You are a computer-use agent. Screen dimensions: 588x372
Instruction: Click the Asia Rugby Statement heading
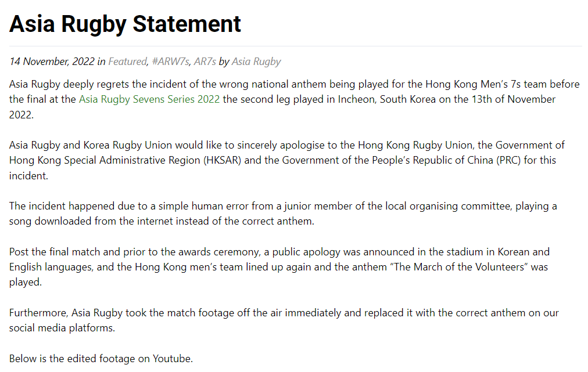pyautogui.click(x=125, y=24)
